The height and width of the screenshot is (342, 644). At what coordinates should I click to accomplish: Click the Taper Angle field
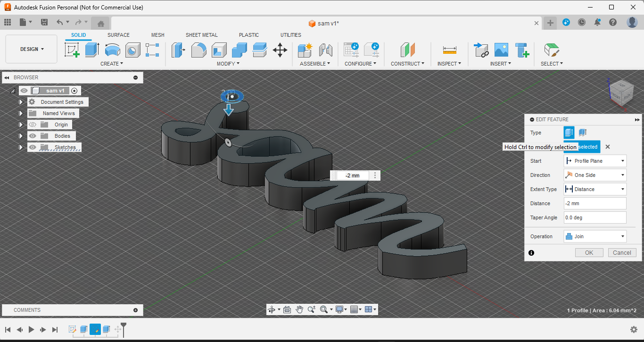[595, 217]
